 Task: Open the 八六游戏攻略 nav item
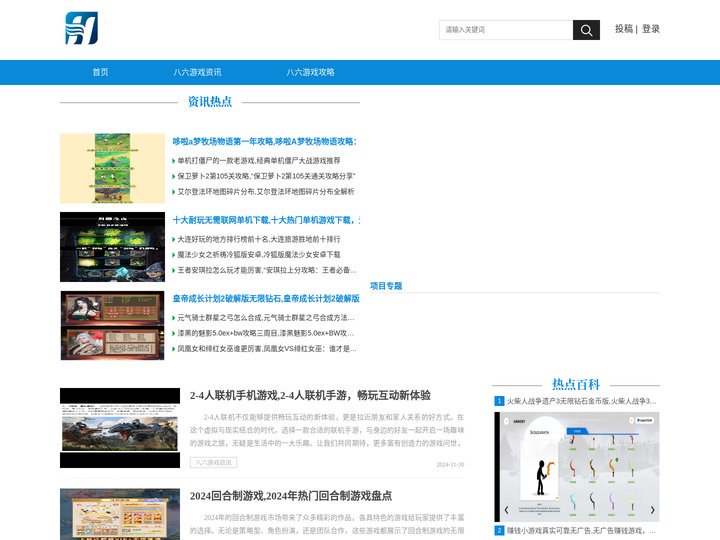click(310, 72)
